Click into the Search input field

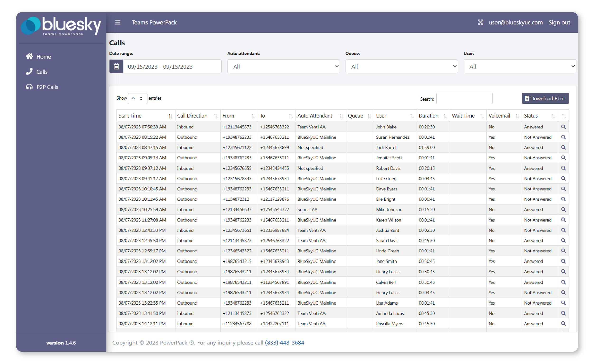tap(464, 99)
